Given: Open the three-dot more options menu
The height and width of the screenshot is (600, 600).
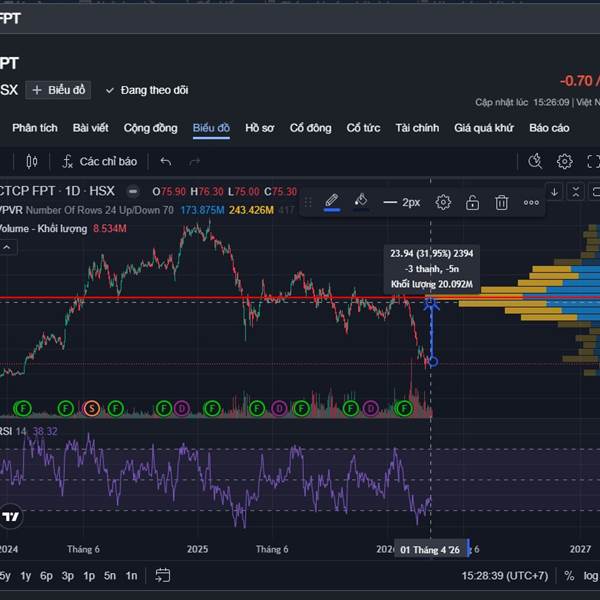Looking at the screenshot, I should point(531,202).
